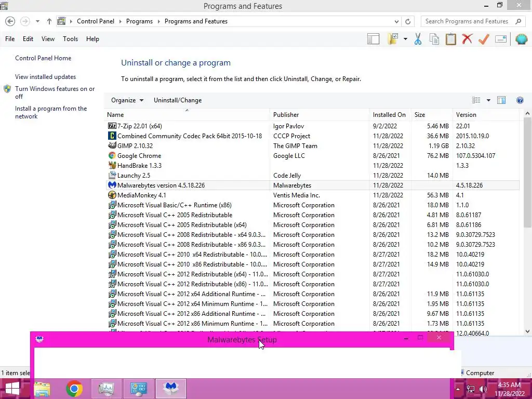
Task: Open the folder options dropdown arrow
Action: (405, 39)
